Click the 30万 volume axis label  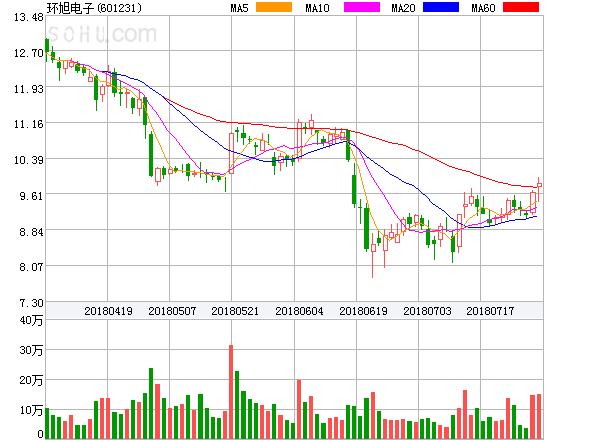point(31,350)
